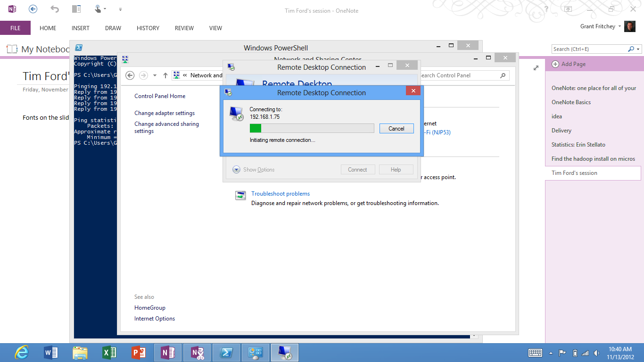
Task: Click the Help button in Remote Desktop
Action: [396, 170]
